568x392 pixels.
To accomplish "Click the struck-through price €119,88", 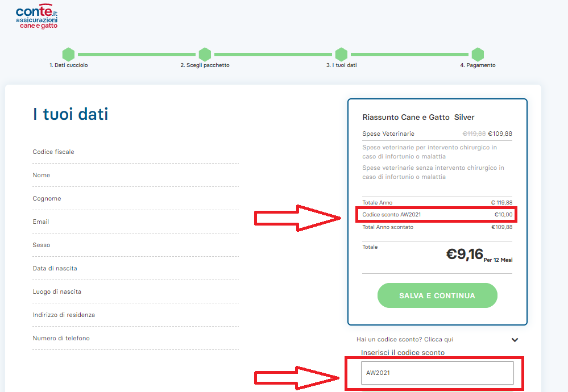I will coord(474,134).
